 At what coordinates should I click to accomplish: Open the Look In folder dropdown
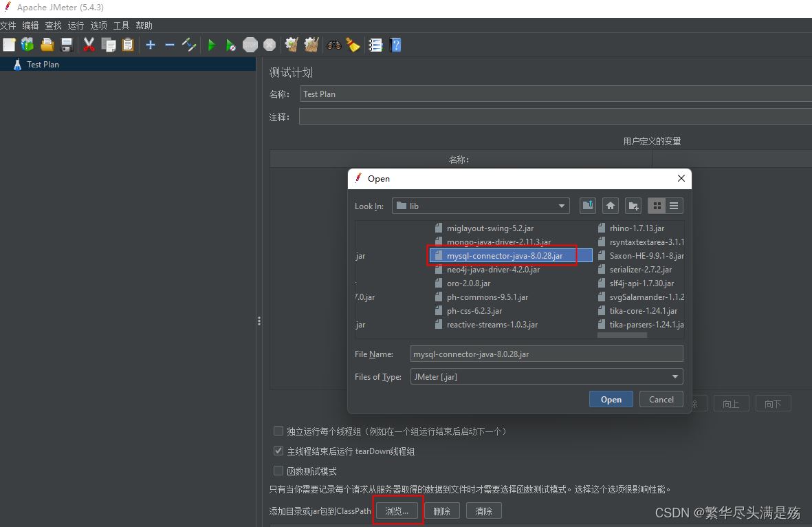pos(561,205)
